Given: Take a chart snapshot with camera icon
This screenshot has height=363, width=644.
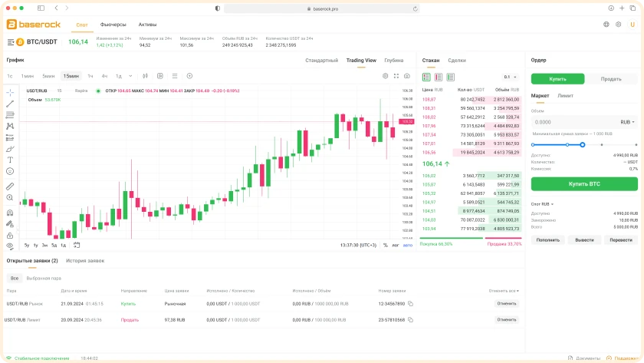Looking at the screenshot, I should [407, 76].
